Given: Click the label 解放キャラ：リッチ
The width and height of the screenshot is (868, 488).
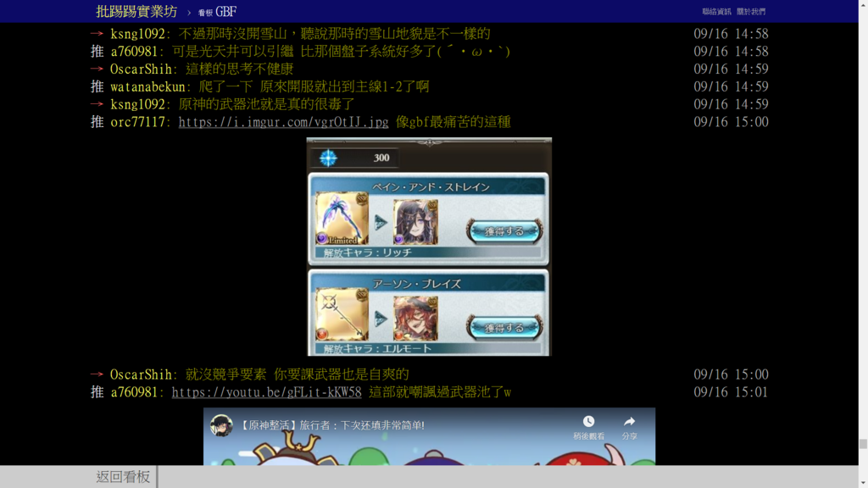Looking at the screenshot, I should [368, 252].
